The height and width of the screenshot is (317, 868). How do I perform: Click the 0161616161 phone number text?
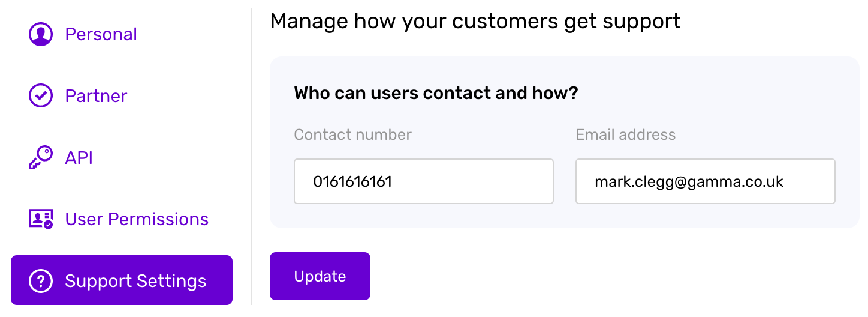(x=352, y=181)
